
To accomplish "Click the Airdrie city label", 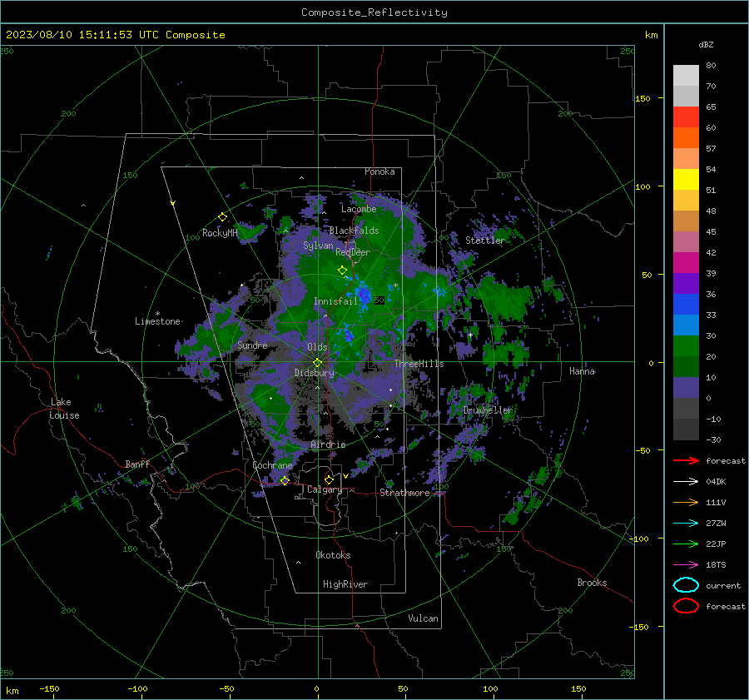I will tap(328, 444).
